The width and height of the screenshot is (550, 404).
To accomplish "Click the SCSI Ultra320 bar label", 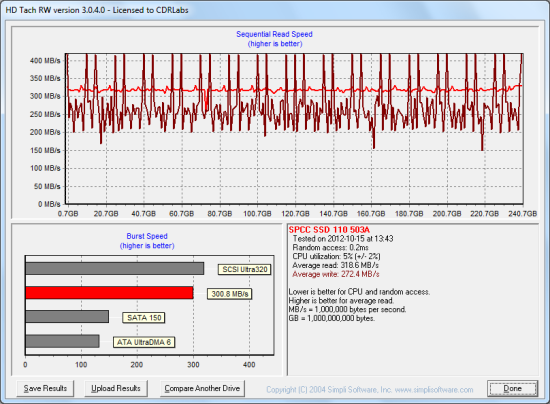I will [244, 269].
